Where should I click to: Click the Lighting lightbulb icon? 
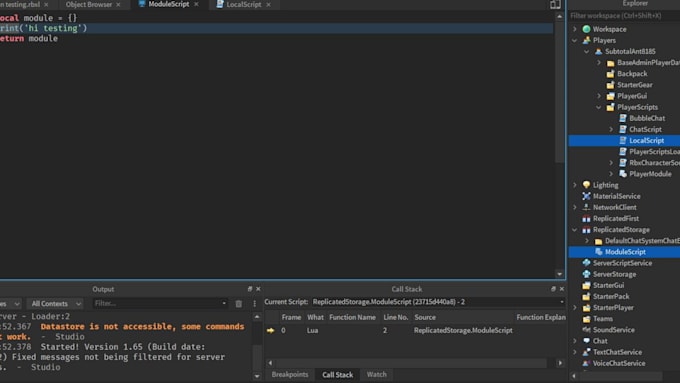tap(586, 185)
